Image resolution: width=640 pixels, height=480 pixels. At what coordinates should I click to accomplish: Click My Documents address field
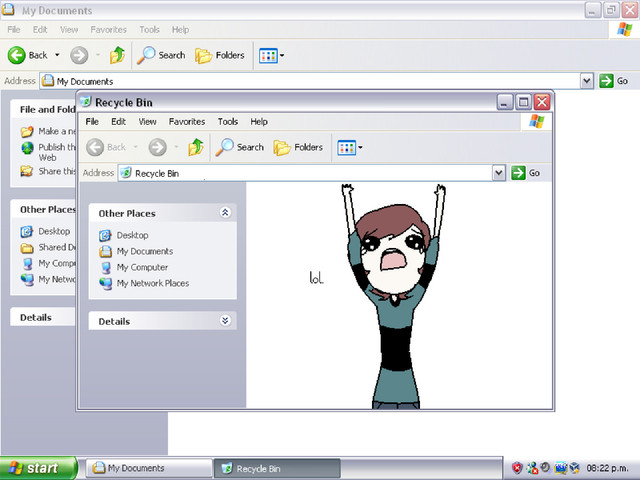point(310,81)
